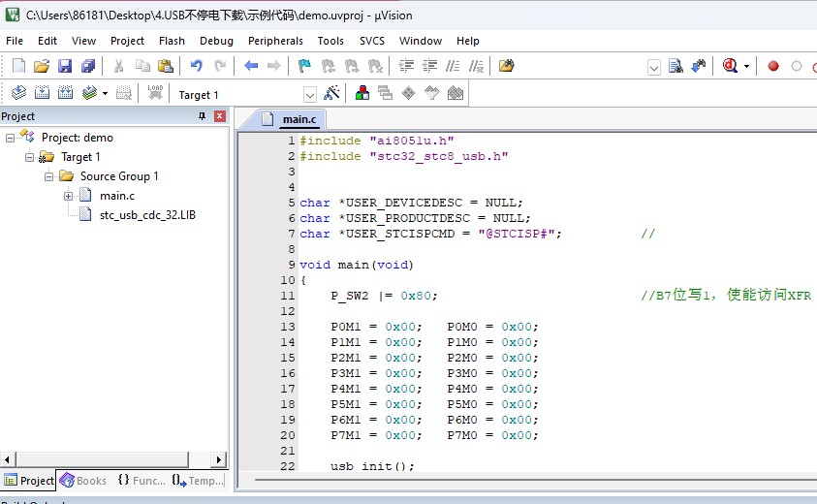Image resolution: width=817 pixels, height=504 pixels.
Task: Open the Window menu
Action: pos(421,41)
